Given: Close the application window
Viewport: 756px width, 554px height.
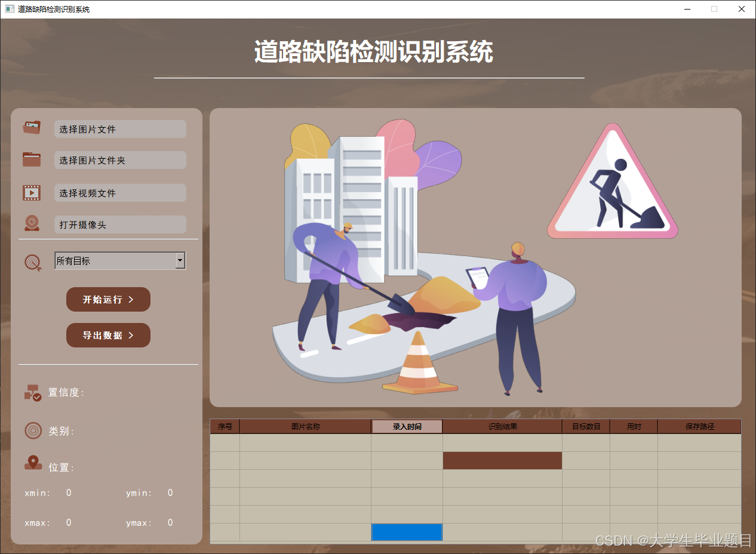Looking at the screenshot, I should point(742,9).
